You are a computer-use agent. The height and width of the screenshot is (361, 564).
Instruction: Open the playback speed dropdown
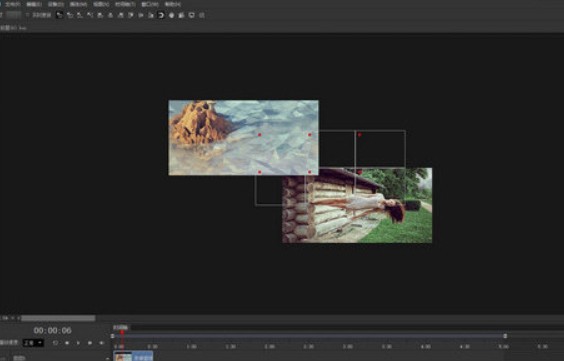(x=33, y=343)
